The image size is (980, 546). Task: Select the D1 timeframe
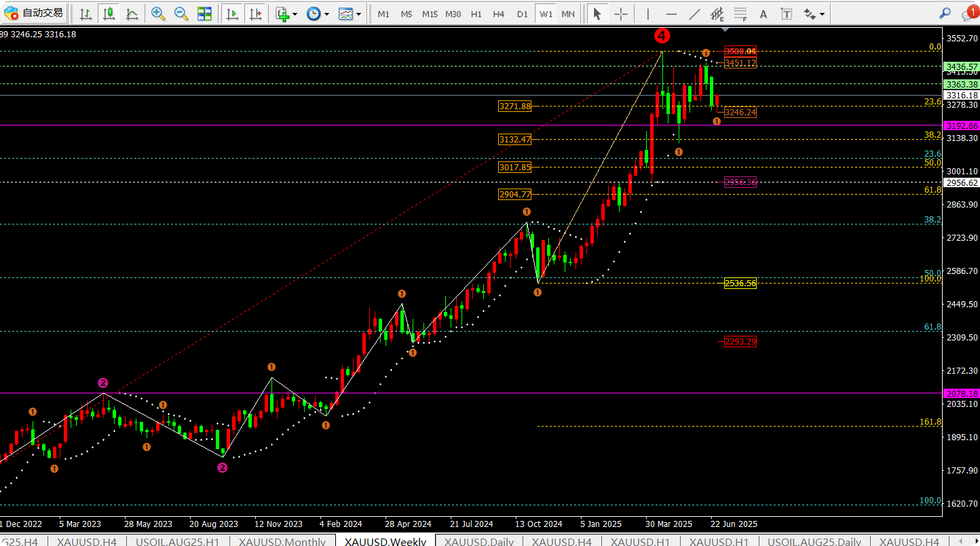pos(522,14)
